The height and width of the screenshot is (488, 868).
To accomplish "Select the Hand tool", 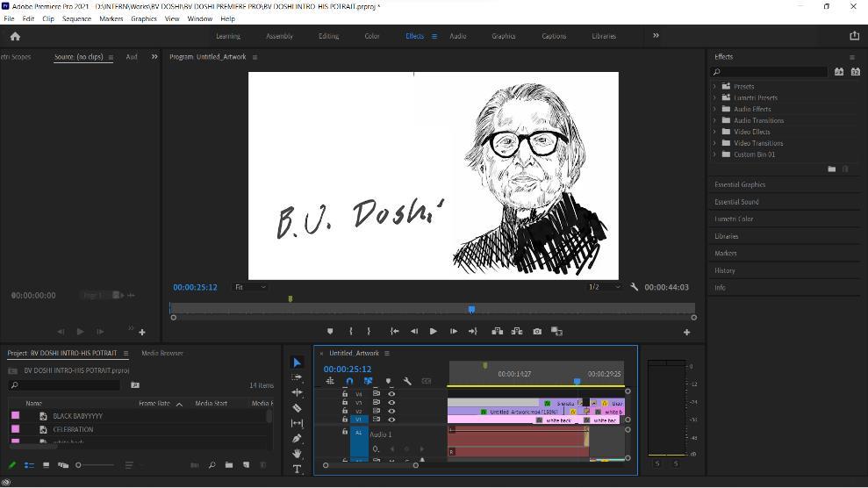I will (x=297, y=454).
